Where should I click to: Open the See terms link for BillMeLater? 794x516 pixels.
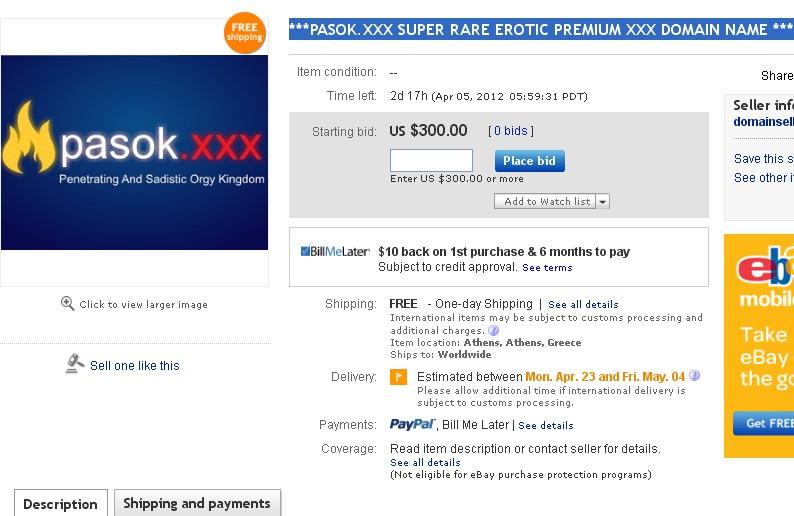(x=547, y=268)
